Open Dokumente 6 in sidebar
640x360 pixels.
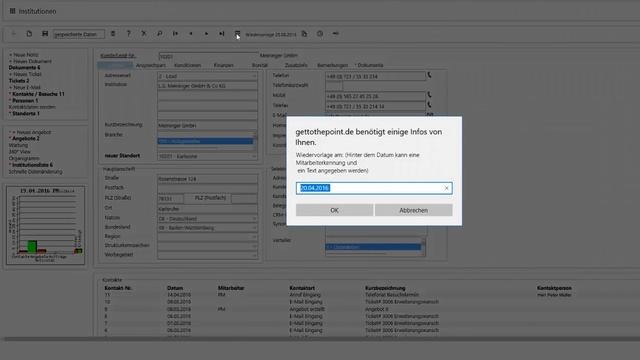pyautogui.click(x=24, y=68)
